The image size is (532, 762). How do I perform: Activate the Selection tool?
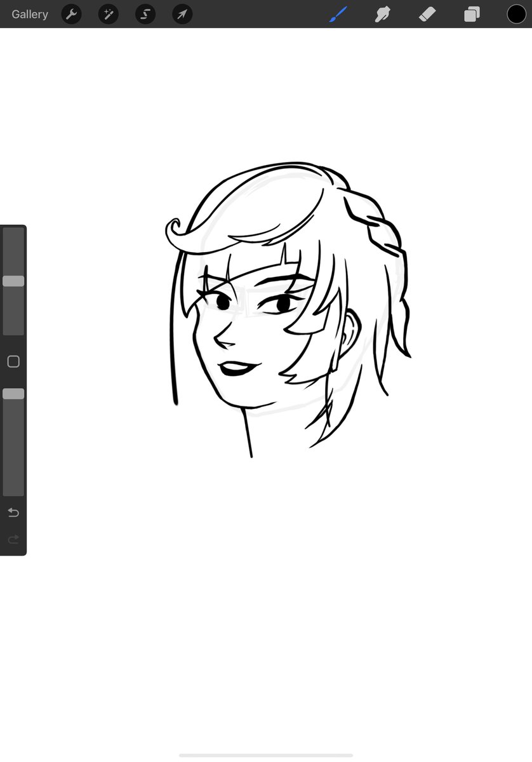coord(145,14)
